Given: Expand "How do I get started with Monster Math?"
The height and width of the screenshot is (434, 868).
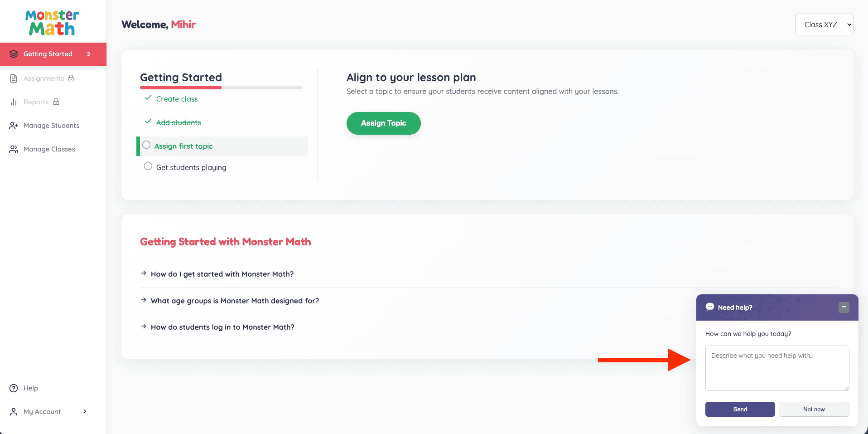Looking at the screenshot, I should click(x=222, y=274).
